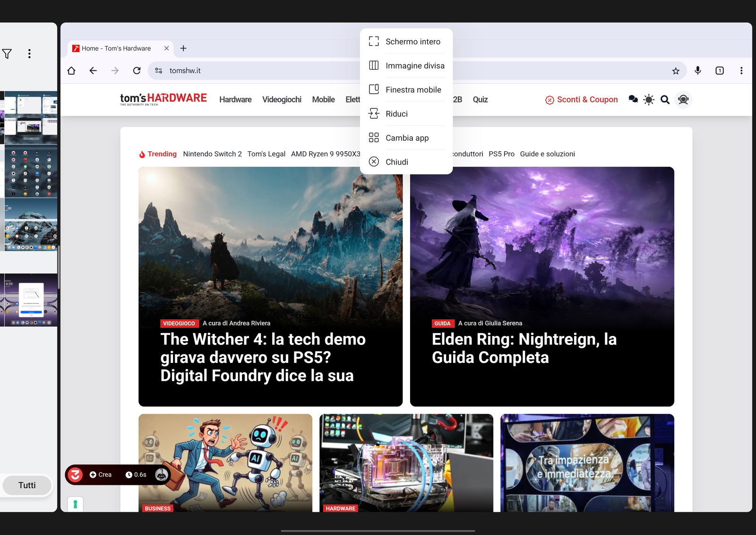Click the left panel scrollbar
The height and width of the screenshot is (535, 756).
(59, 267)
